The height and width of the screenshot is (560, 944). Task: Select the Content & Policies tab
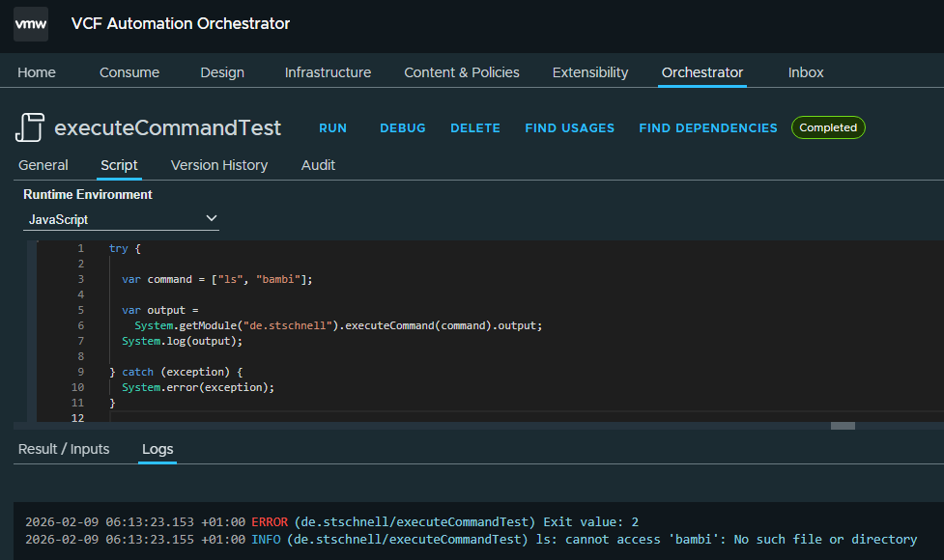[462, 72]
